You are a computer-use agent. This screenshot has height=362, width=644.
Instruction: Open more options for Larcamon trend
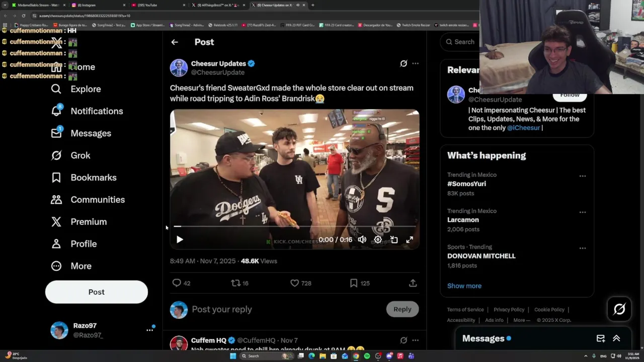point(582,212)
